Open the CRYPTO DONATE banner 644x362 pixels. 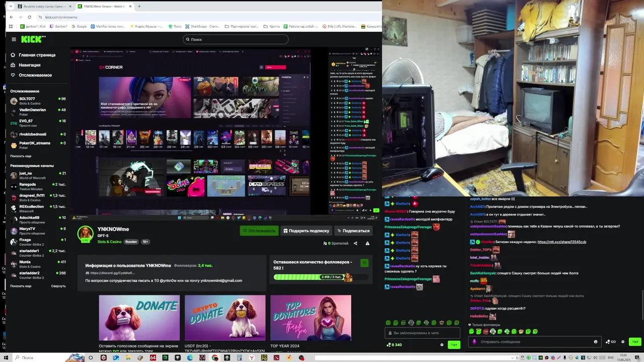coord(225,318)
